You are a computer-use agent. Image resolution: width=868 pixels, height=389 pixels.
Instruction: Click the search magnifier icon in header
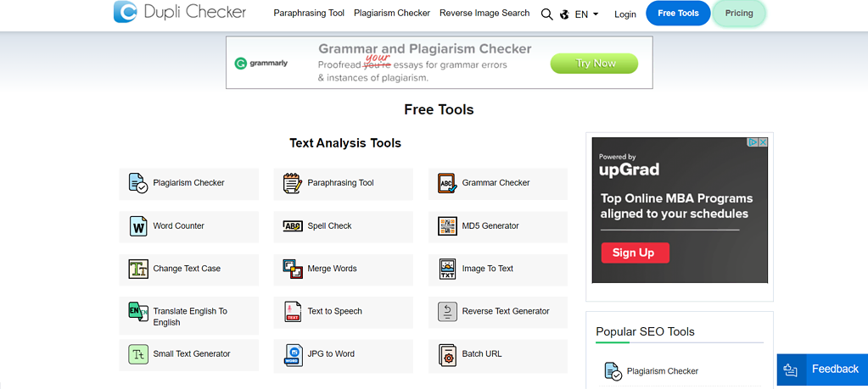[546, 14]
